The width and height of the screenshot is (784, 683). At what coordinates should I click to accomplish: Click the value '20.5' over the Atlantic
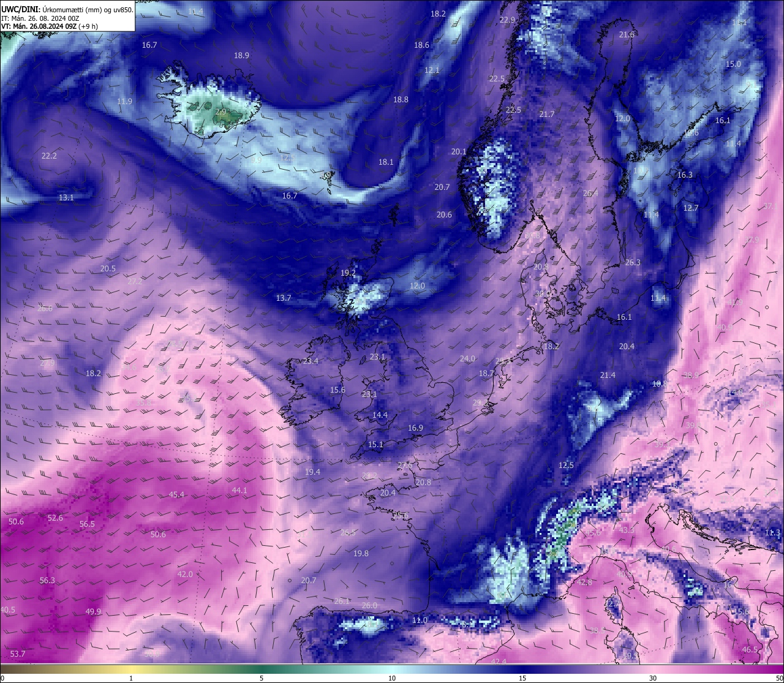[108, 268]
